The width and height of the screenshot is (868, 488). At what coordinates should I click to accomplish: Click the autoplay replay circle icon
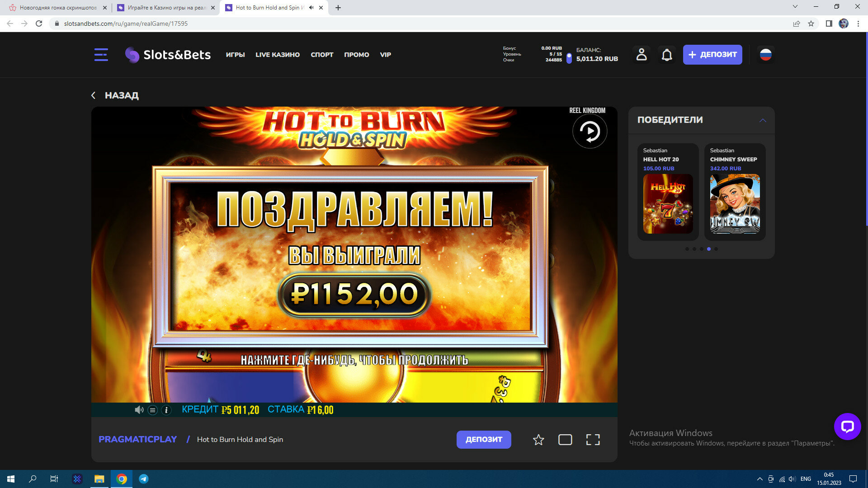[590, 131]
